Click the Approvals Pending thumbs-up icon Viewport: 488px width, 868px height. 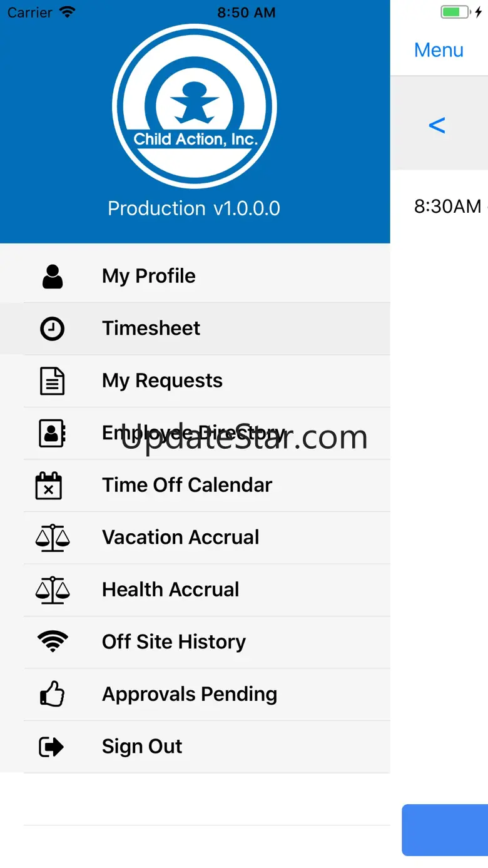point(52,694)
